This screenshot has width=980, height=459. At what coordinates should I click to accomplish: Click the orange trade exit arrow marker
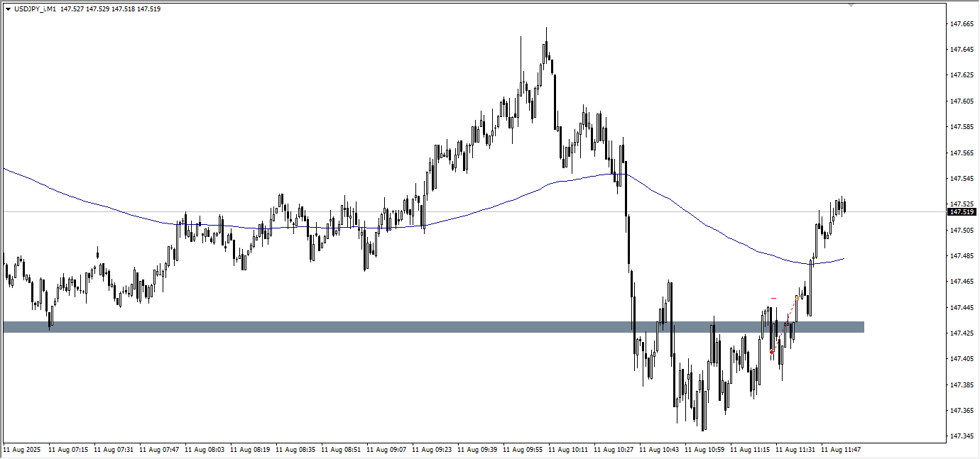pyautogui.click(x=797, y=299)
